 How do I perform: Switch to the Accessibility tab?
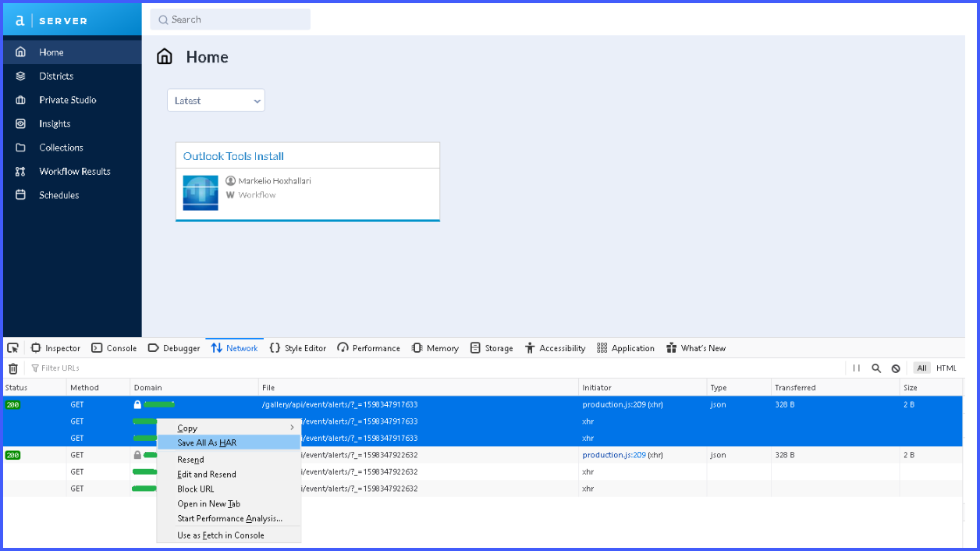click(x=555, y=348)
